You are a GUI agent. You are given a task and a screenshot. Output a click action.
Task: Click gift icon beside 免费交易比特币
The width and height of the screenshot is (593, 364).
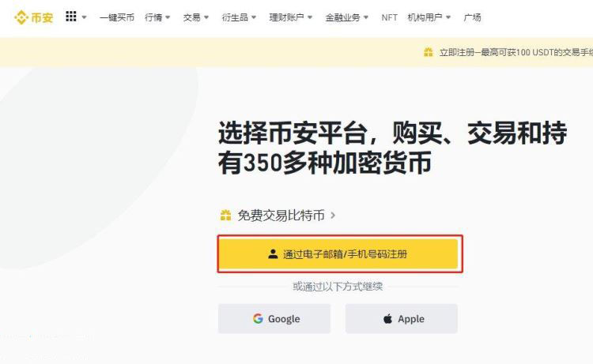[226, 215]
